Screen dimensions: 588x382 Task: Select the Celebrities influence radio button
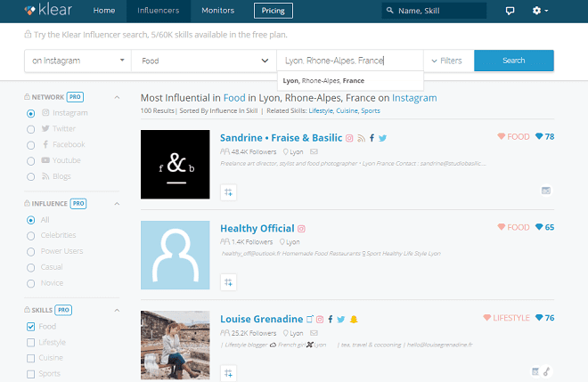click(x=31, y=236)
